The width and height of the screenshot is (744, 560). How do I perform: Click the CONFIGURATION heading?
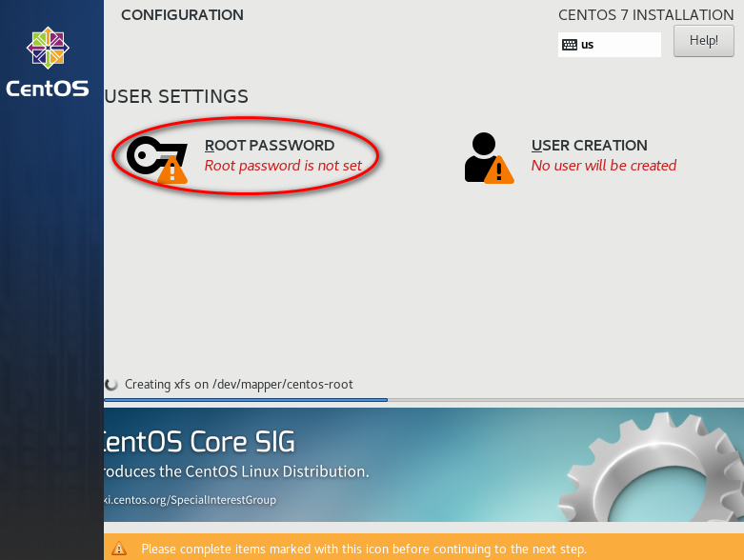tap(182, 15)
